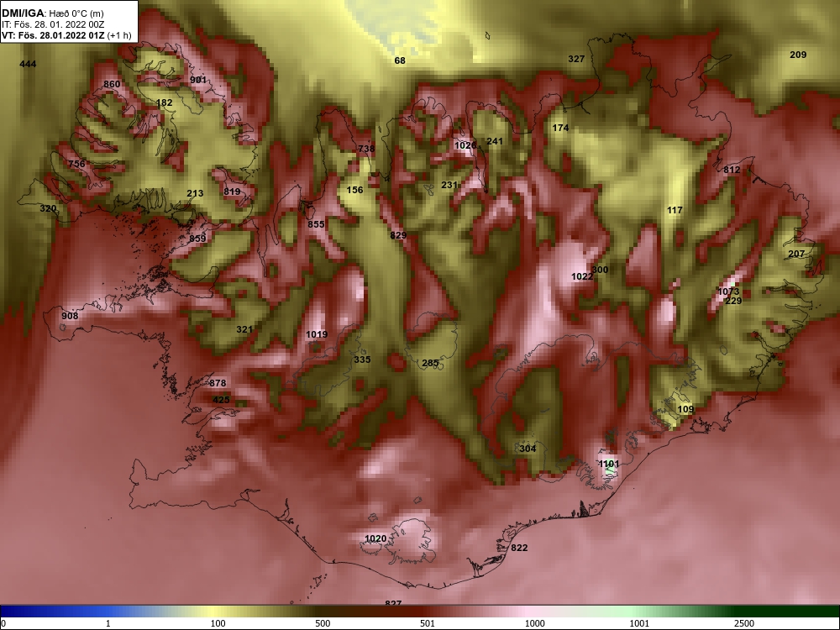Click the map value 822
The width and height of the screenshot is (840, 630).
pos(519,548)
